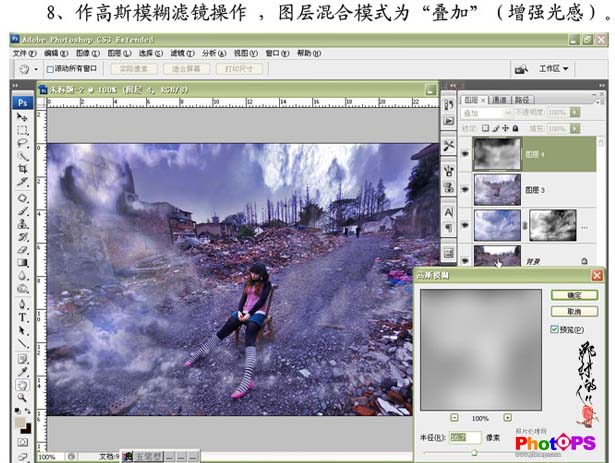Select the Slice tool
This screenshot has width=615, height=463.
click(22, 182)
